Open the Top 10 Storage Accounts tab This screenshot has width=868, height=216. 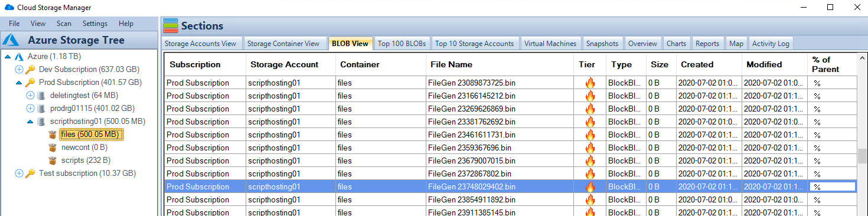click(475, 43)
